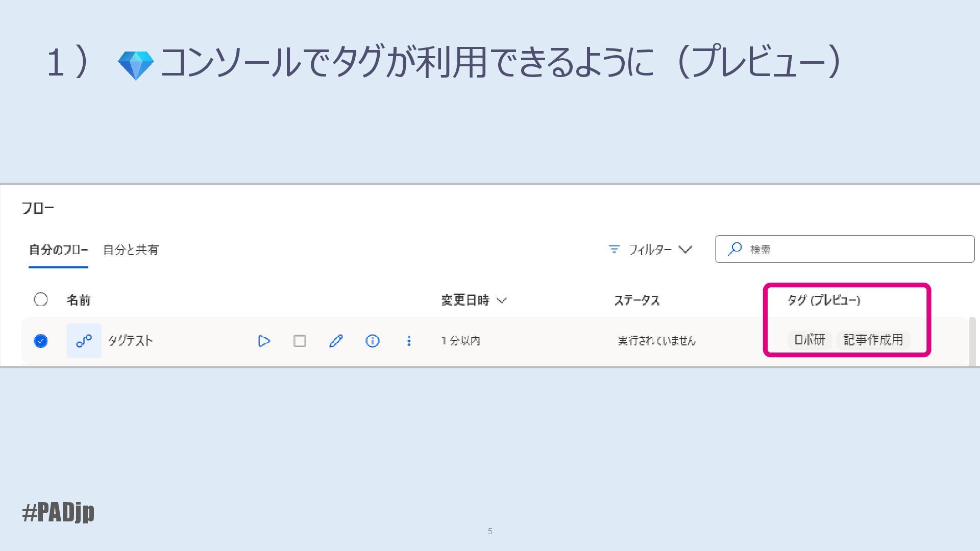Viewport: 980px width, 551px height.
Task: Open more actions vertical dots icon
Action: (409, 341)
